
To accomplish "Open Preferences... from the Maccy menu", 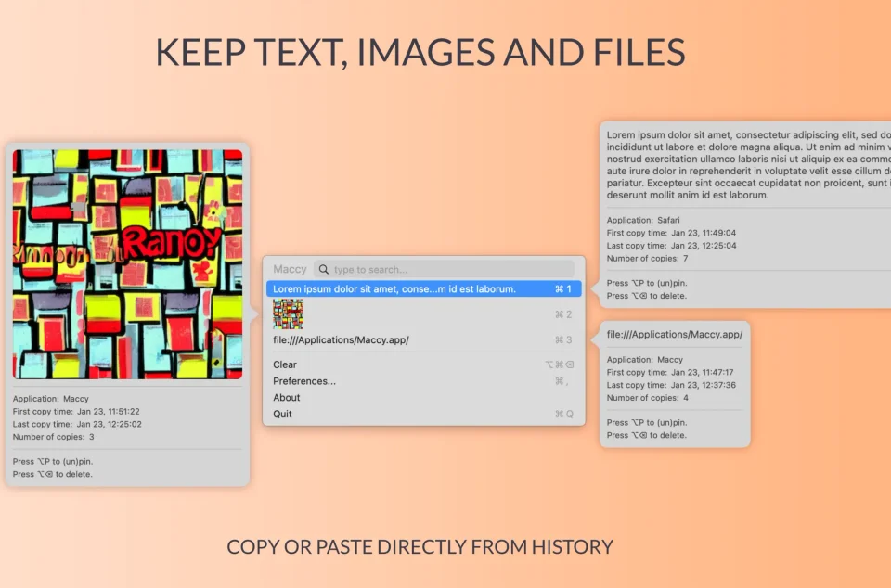I will (424, 381).
